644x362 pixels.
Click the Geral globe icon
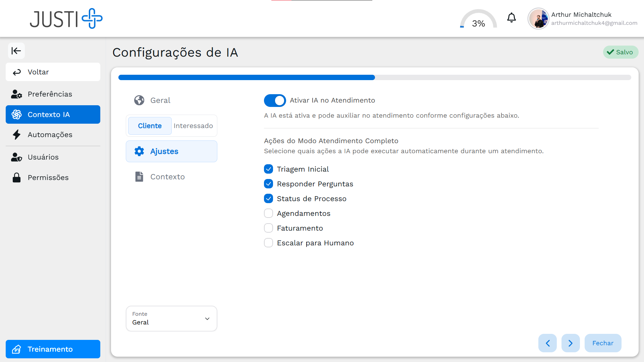tap(139, 100)
